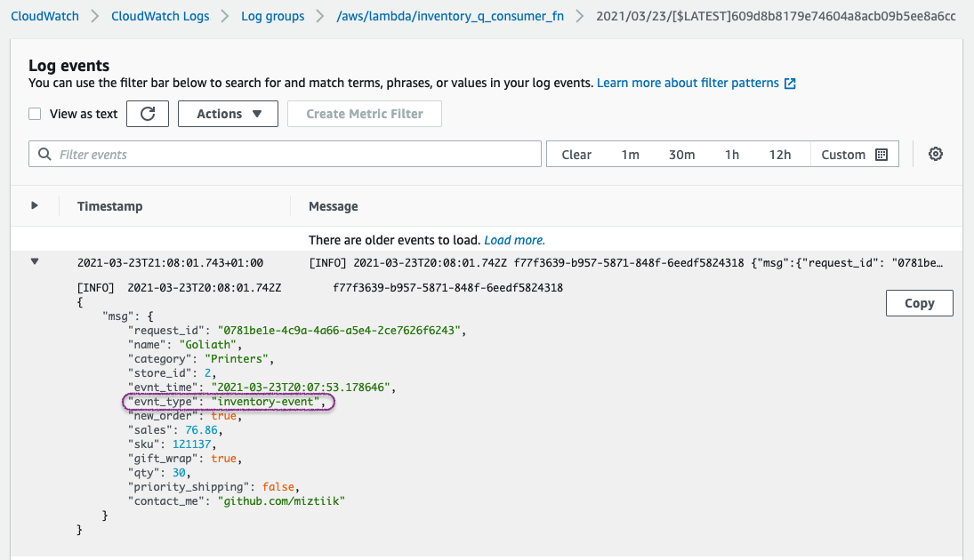Open the Actions dropdown menu
Viewport: 974px width, 560px height.
228,114
